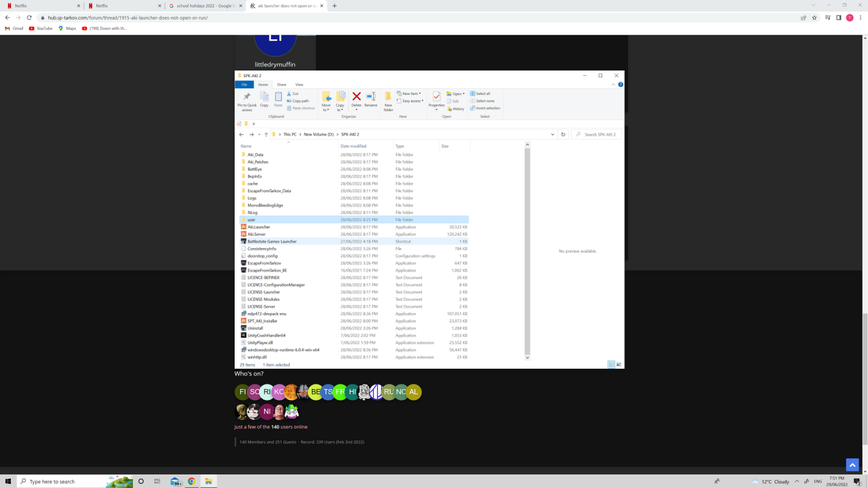Image resolution: width=868 pixels, height=488 pixels.
Task: Switch to the details view toggle
Action: click(611, 365)
